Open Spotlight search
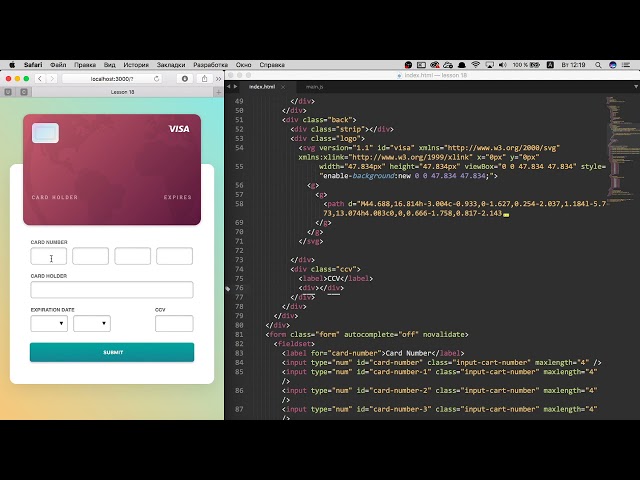This screenshot has width=640, height=480. (598, 65)
